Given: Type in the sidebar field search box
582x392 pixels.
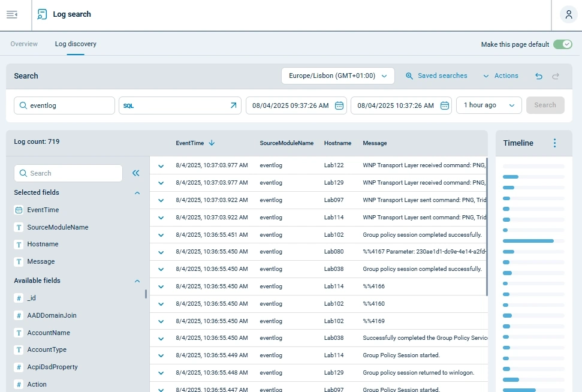Looking at the screenshot, I should click(x=68, y=173).
